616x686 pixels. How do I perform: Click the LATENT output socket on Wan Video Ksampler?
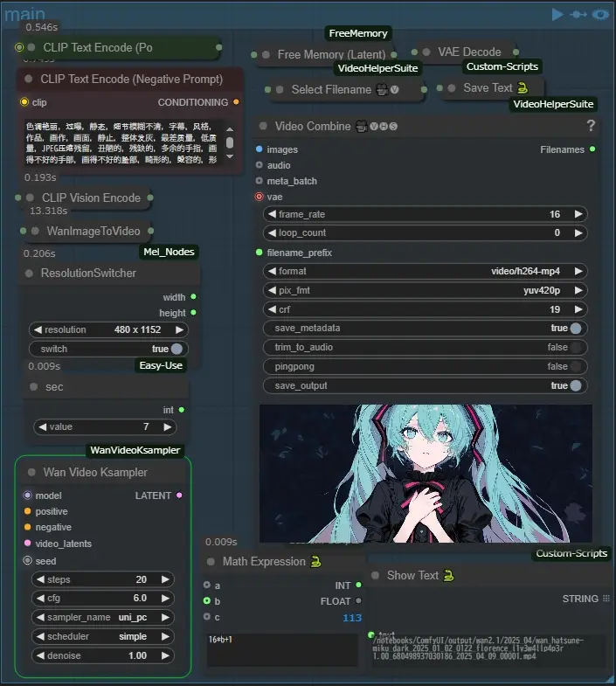click(179, 495)
